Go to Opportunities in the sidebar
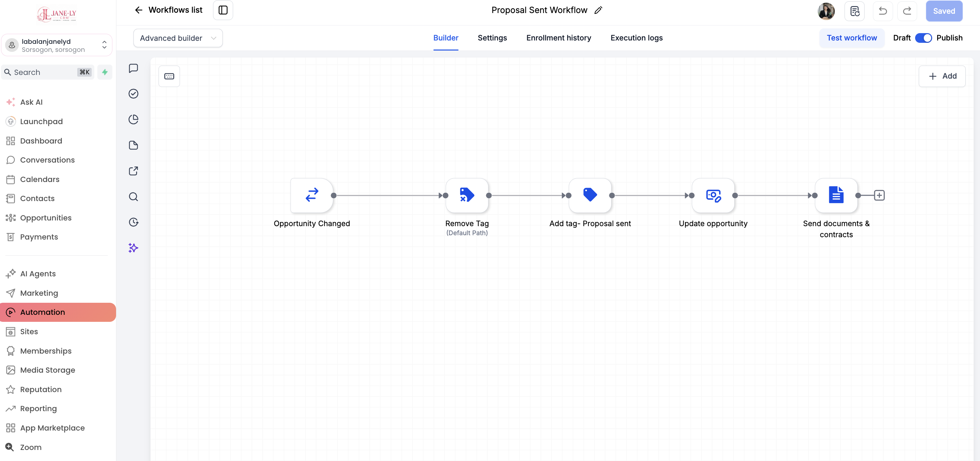The height and width of the screenshot is (461, 980). [45, 217]
